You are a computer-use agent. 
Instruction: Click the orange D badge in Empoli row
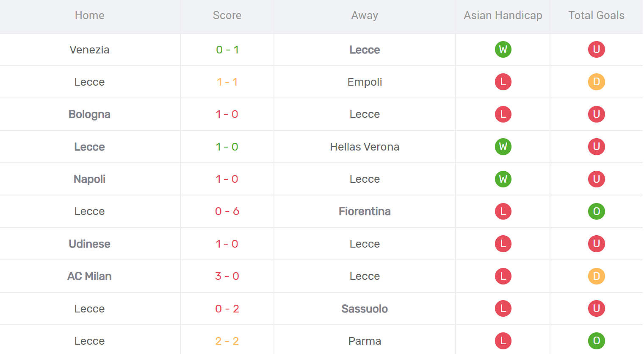(x=596, y=82)
